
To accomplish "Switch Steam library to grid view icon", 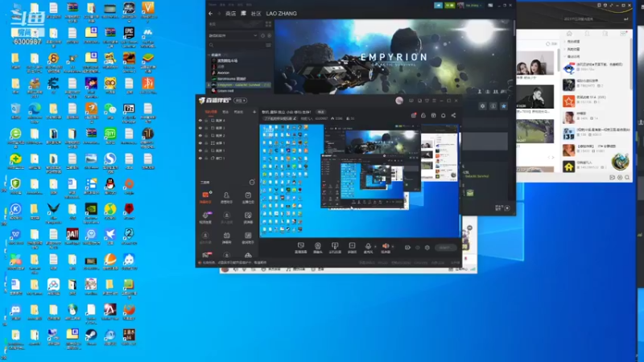I will (268, 24).
